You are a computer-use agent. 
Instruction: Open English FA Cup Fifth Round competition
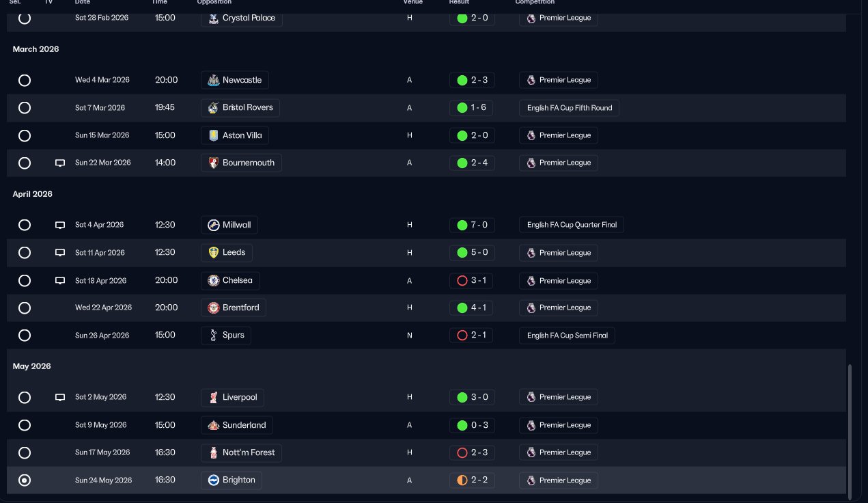(569, 108)
